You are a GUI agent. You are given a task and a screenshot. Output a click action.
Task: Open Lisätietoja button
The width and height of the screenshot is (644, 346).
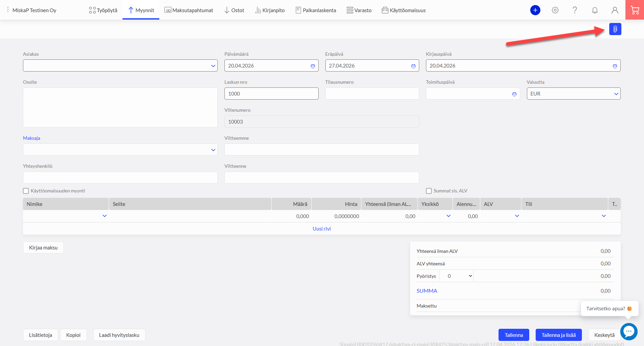pos(41,335)
